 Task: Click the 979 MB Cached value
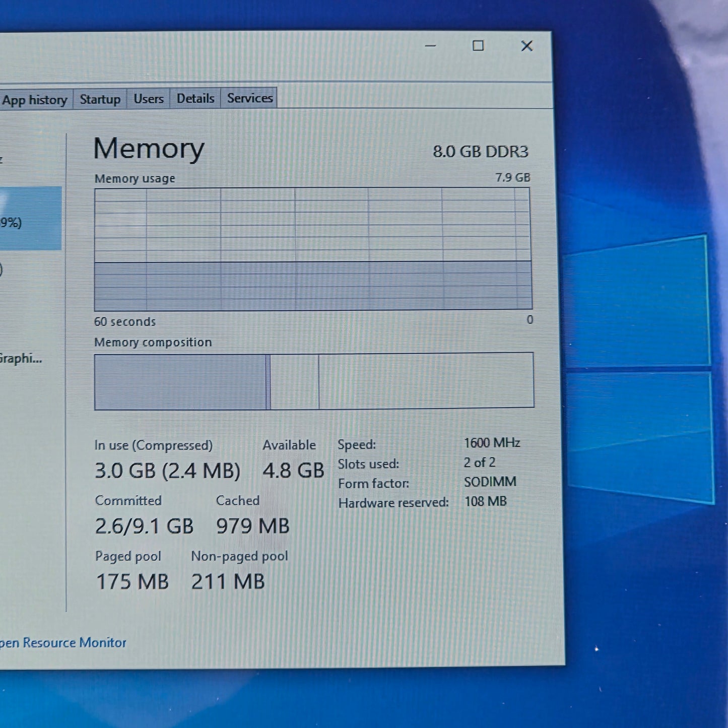pos(252,526)
